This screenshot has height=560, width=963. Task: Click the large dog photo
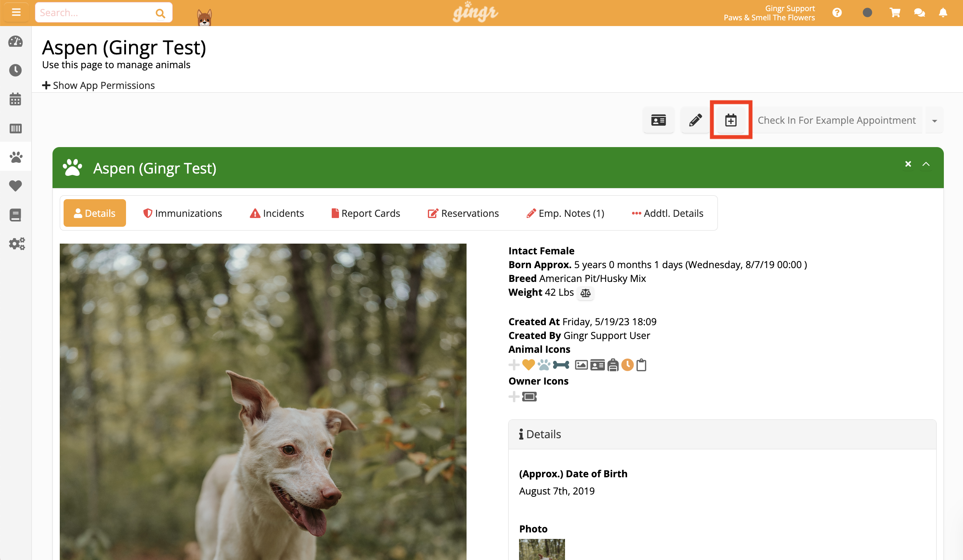tap(263, 401)
